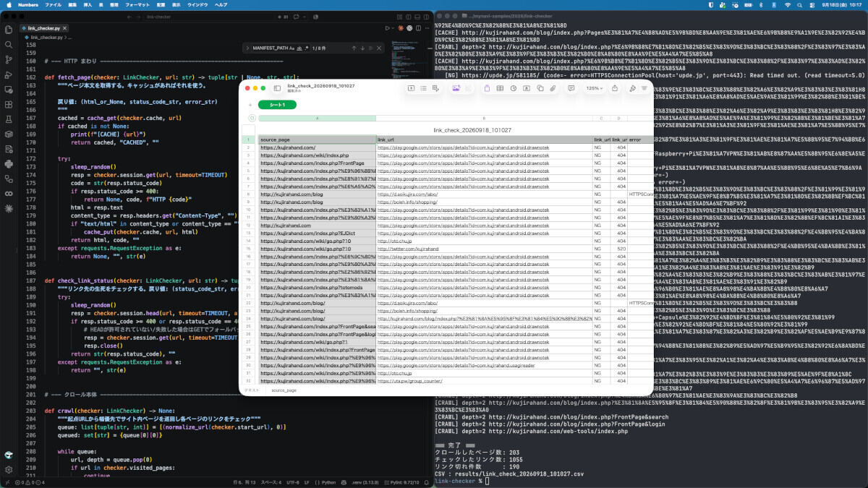Image resolution: width=868 pixels, height=488 pixels.
Task: Change line ending via LF status item
Action: click(x=307, y=482)
